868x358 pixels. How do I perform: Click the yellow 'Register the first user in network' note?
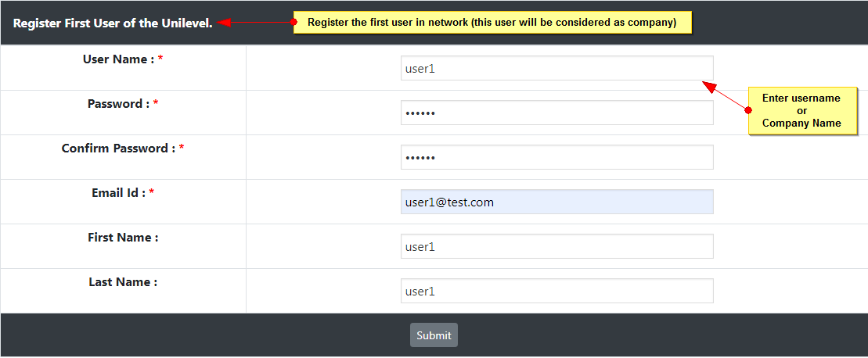[492, 22]
